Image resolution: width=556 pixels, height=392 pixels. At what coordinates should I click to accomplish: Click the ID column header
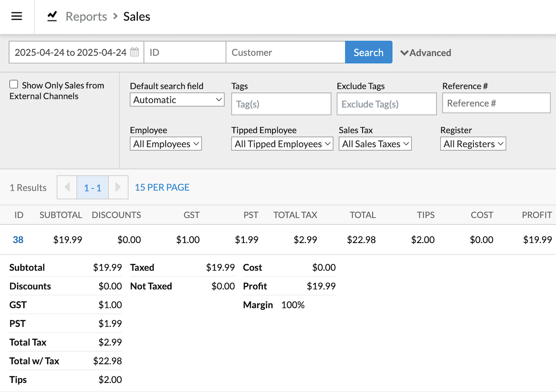click(x=19, y=215)
